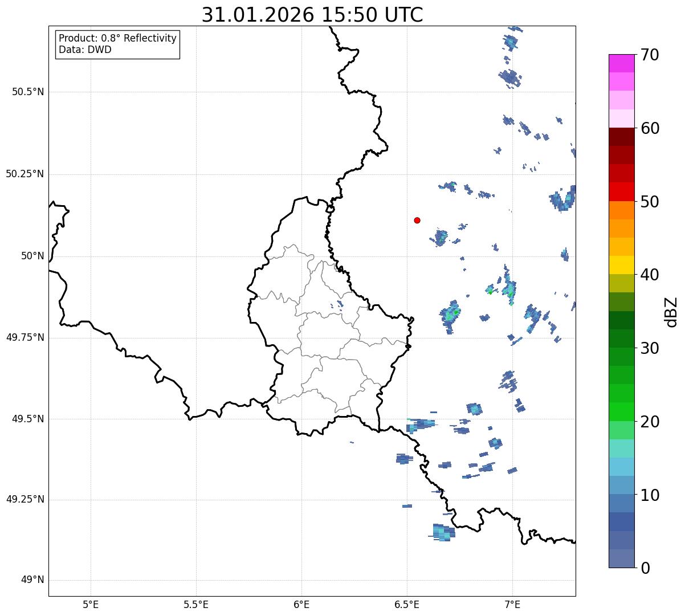This screenshot has height=616, width=685.
Task: Click the longitude label 5°E
Action: coord(91,604)
